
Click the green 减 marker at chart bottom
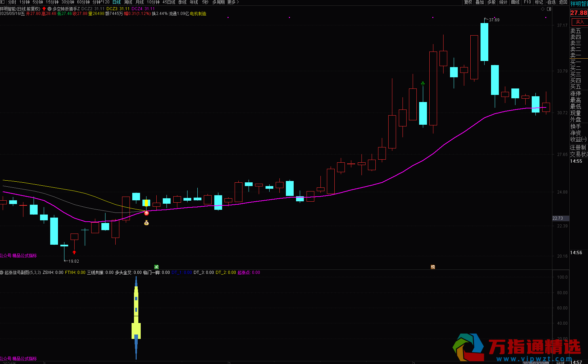coord(156,267)
